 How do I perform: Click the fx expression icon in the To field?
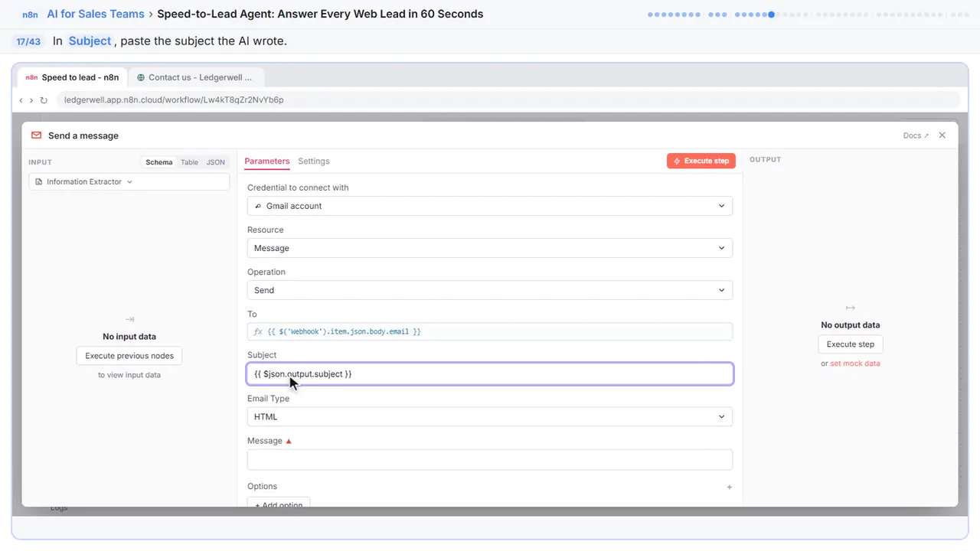pyautogui.click(x=258, y=331)
